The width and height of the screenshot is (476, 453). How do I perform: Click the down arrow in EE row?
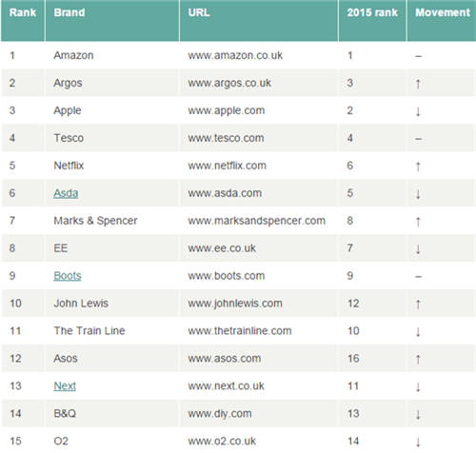click(418, 249)
